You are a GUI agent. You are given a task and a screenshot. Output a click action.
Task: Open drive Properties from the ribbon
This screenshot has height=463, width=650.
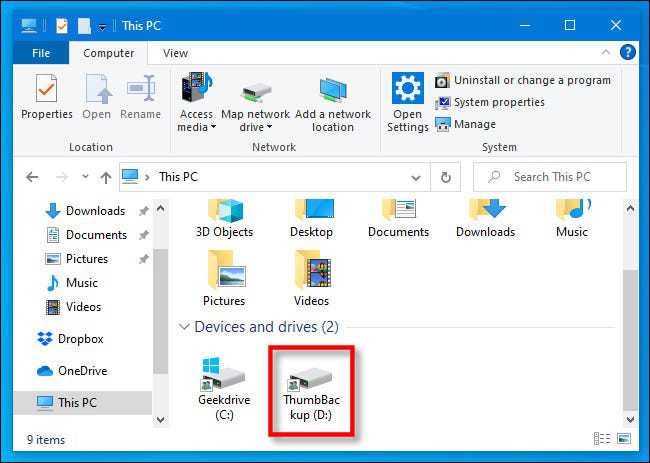point(46,97)
